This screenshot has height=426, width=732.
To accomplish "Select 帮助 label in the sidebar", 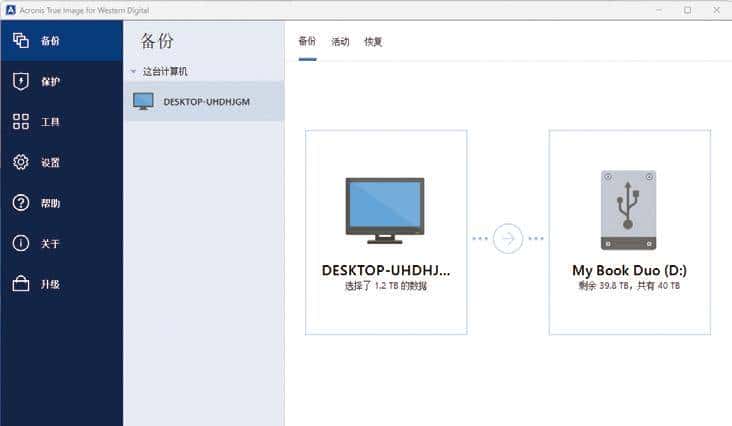I will coord(50,203).
